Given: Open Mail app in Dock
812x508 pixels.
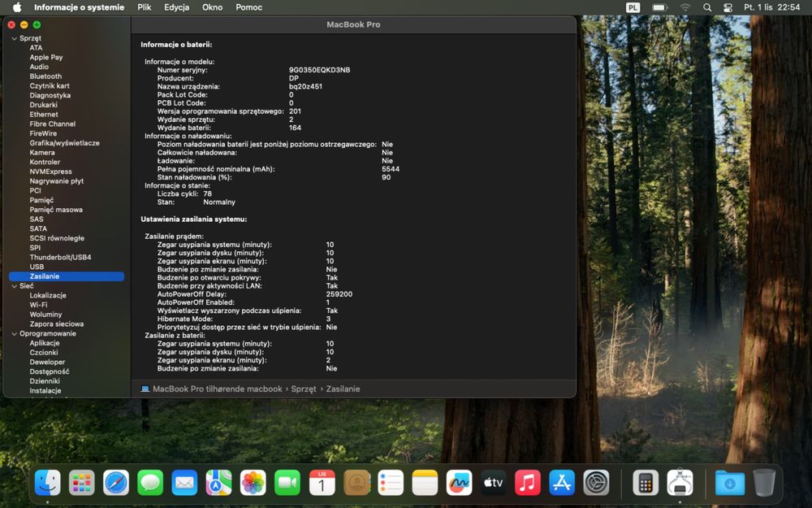Looking at the screenshot, I should click(x=184, y=483).
